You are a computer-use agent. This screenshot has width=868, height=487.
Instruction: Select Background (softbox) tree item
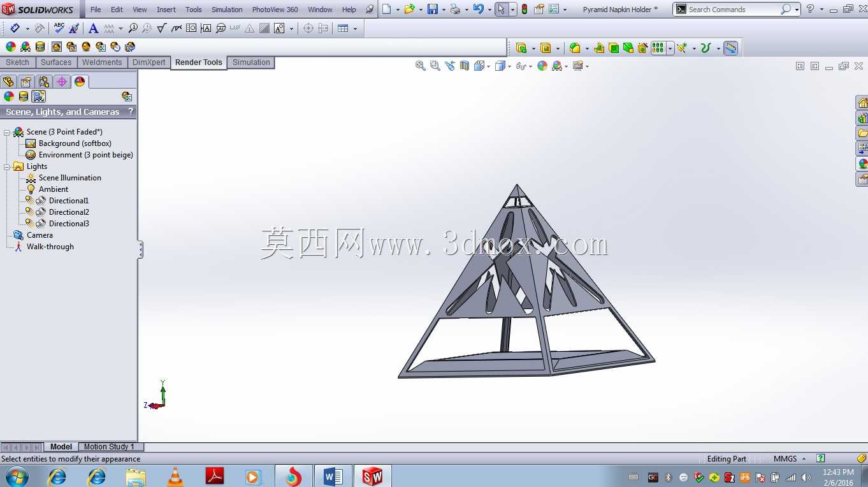[x=75, y=143]
